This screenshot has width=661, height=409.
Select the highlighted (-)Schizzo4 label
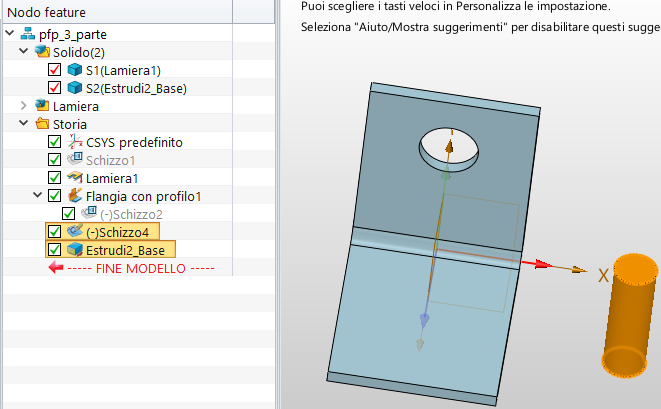point(117,232)
